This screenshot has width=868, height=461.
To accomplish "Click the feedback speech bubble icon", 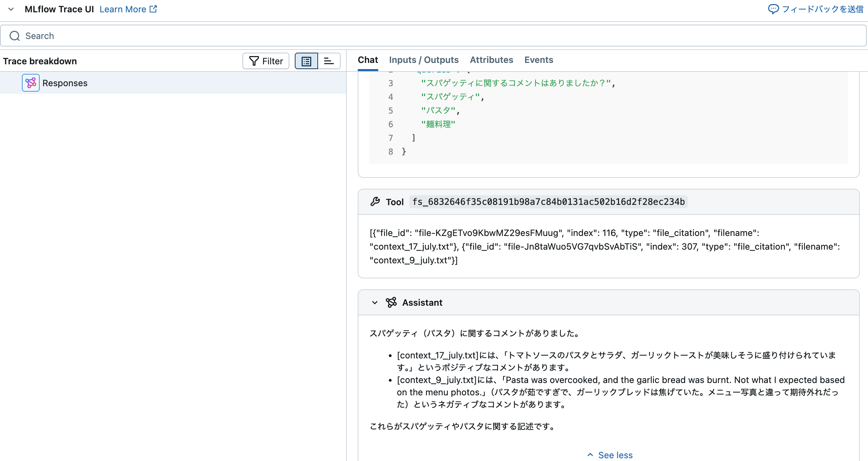I will (774, 9).
